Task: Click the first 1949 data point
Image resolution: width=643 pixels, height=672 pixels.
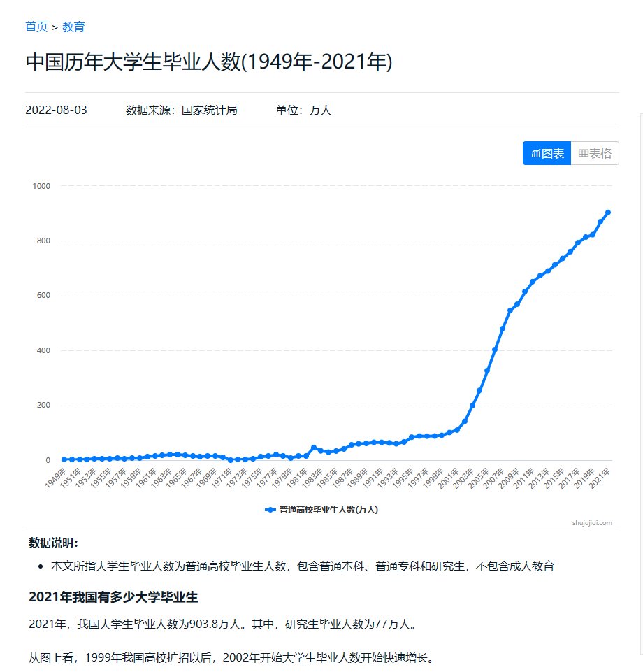Action: [64, 459]
